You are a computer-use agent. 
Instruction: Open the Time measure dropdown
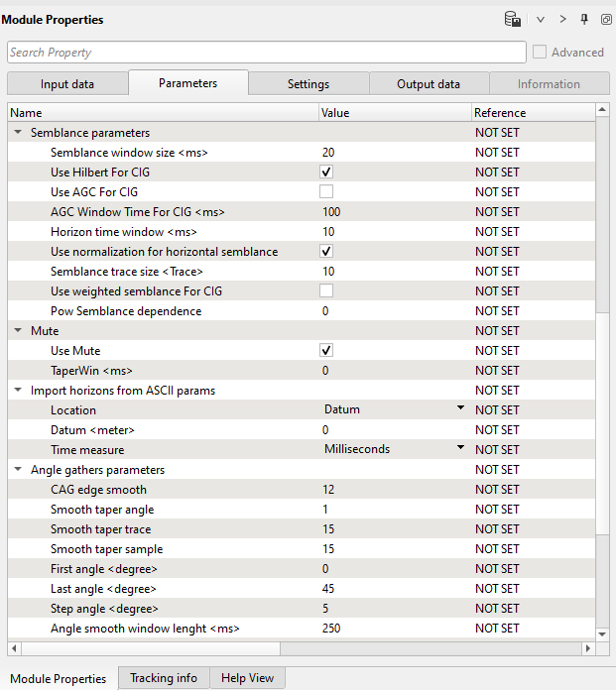[x=460, y=449]
